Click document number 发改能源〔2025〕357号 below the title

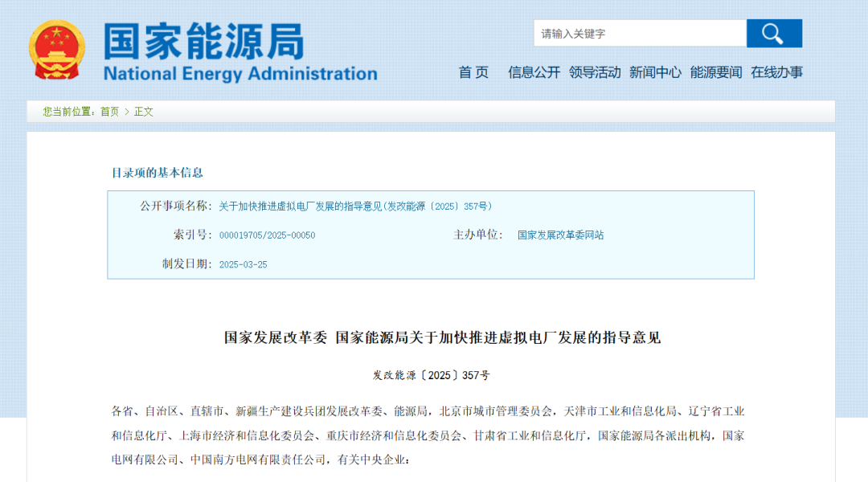click(x=431, y=375)
